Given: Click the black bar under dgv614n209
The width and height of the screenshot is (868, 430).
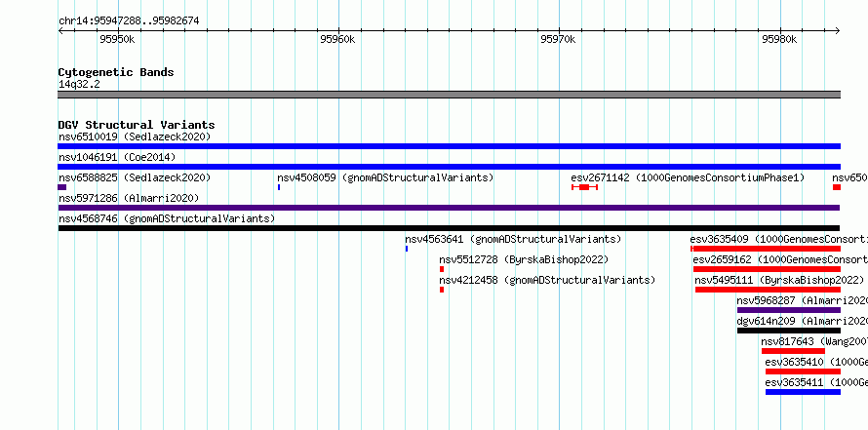Looking at the screenshot, I should click(x=789, y=331).
